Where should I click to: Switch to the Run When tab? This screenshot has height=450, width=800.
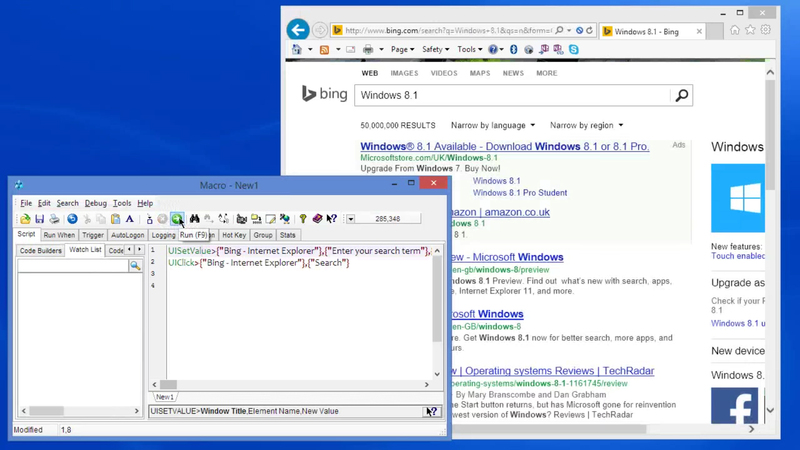click(59, 235)
